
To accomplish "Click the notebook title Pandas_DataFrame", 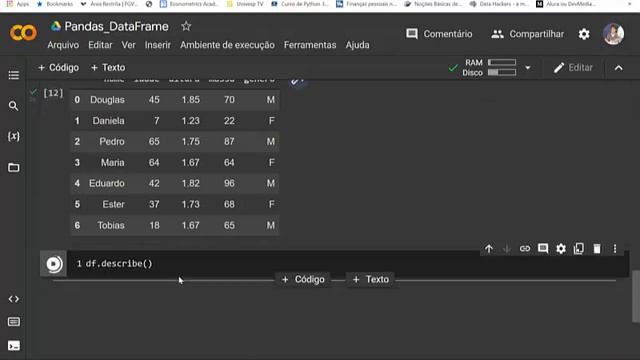I will [116, 27].
